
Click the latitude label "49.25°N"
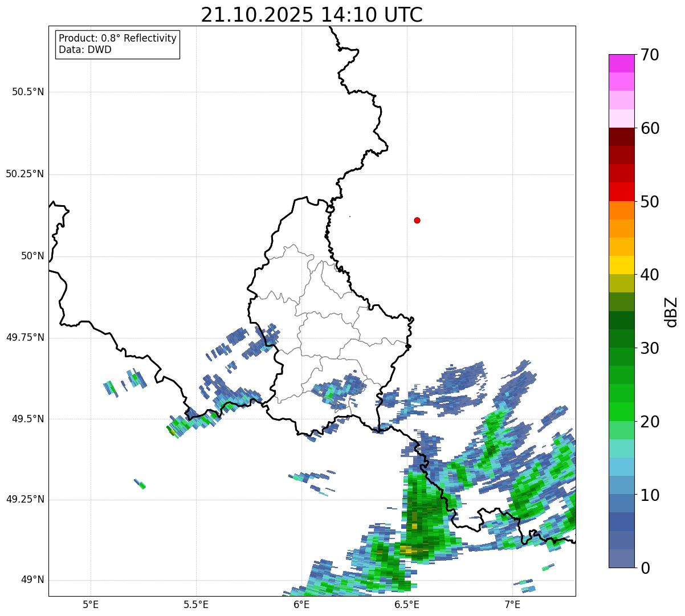(x=25, y=499)
